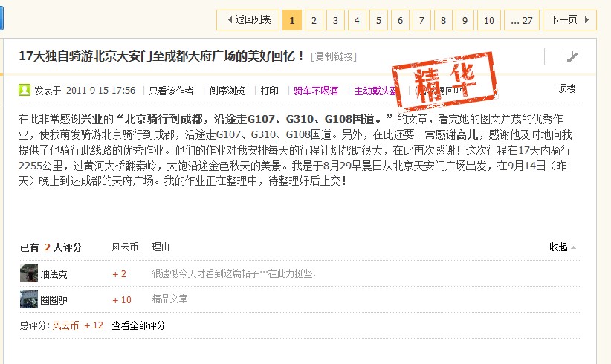Jump to page 9

pos(465,20)
